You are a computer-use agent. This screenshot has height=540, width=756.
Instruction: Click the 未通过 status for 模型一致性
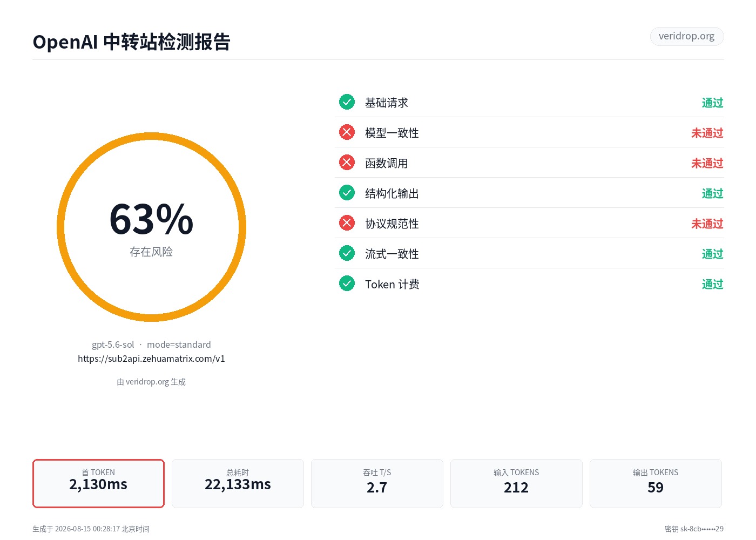(707, 133)
